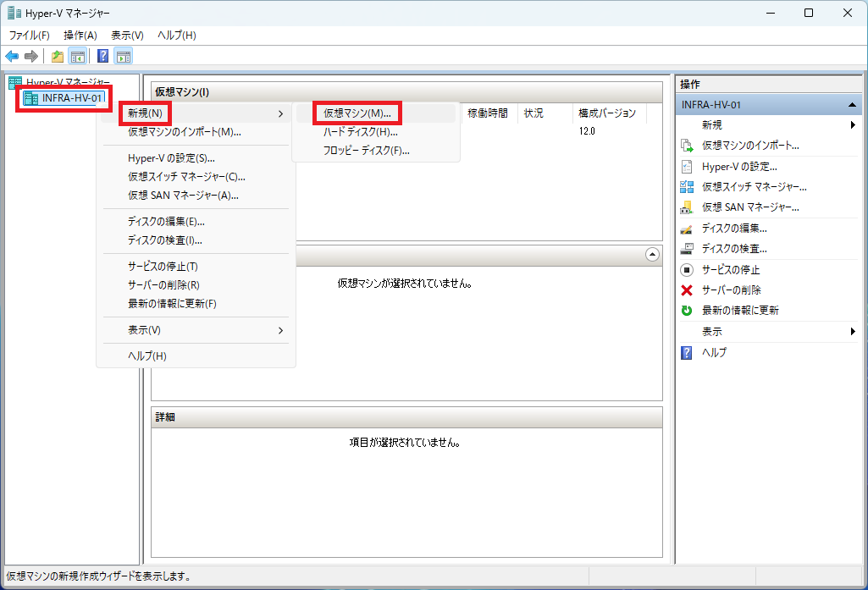Collapse the checkpoint pane with round arrow button
Screen dimensions: 868x590
pyautogui.click(x=653, y=255)
